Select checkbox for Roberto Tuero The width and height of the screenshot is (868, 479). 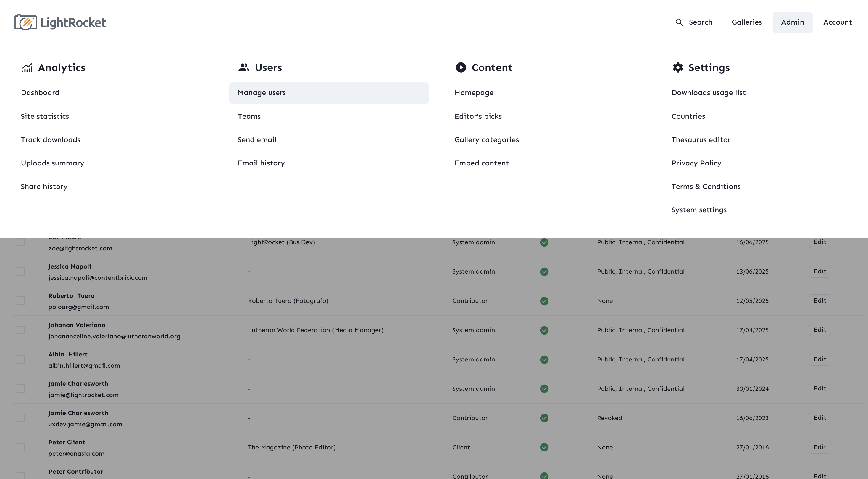(21, 301)
